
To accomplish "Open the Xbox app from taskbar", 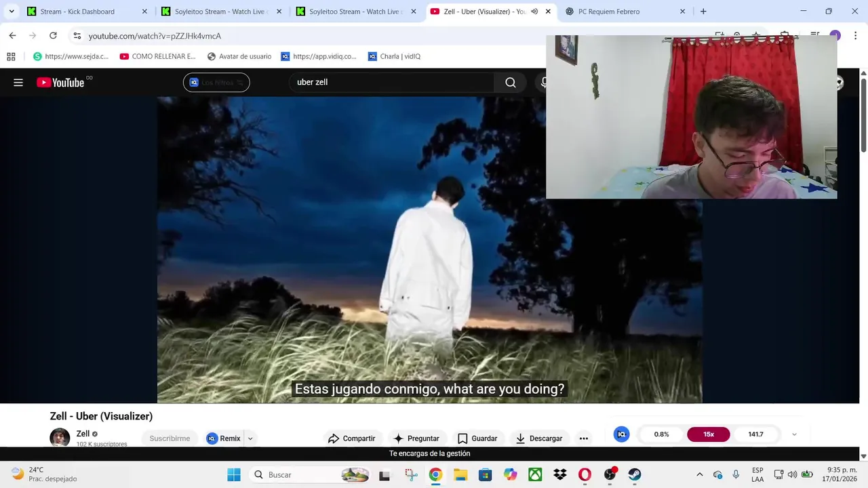I will [535, 475].
